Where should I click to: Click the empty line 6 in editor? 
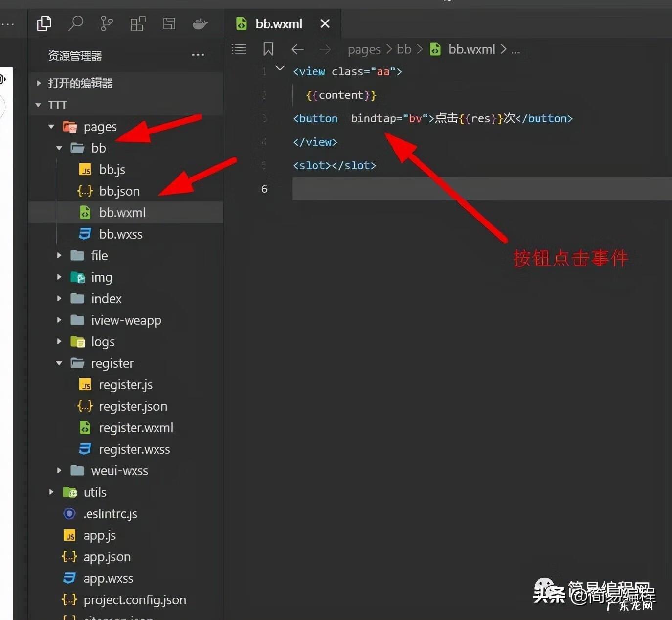(440, 189)
